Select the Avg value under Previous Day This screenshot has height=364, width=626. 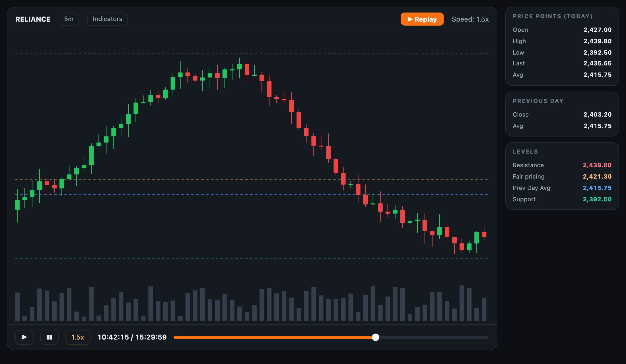tap(597, 126)
